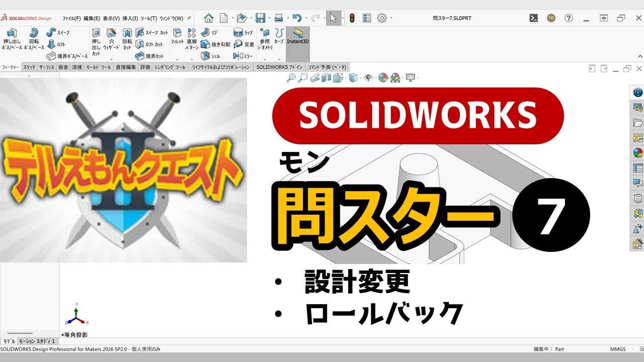Image resolution: width=644 pixels, height=362 pixels.
Task: Select the Shell (シェル) tool
Action: (211, 56)
